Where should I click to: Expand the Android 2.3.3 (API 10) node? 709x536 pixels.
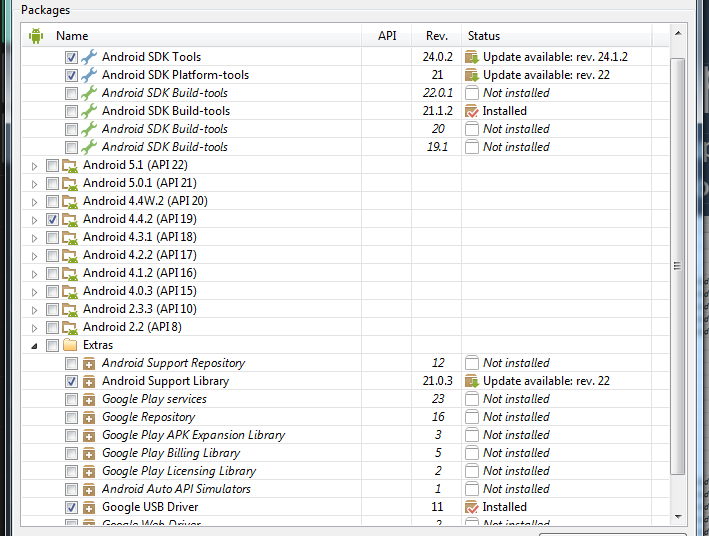pos(34,310)
